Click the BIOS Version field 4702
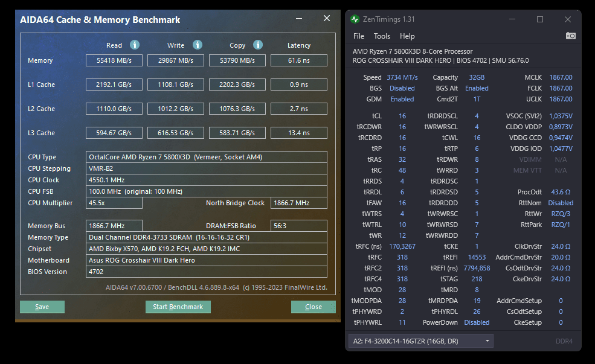595x364 pixels. click(207, 272)
